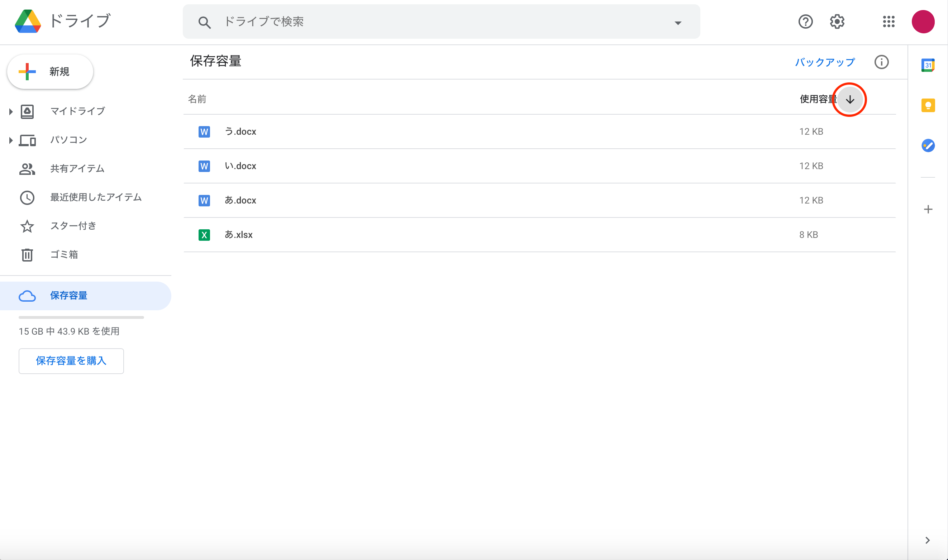Viewport: 948px width, 560px height.
Task: Select the う.docx file row
Action: pos(539,132)
